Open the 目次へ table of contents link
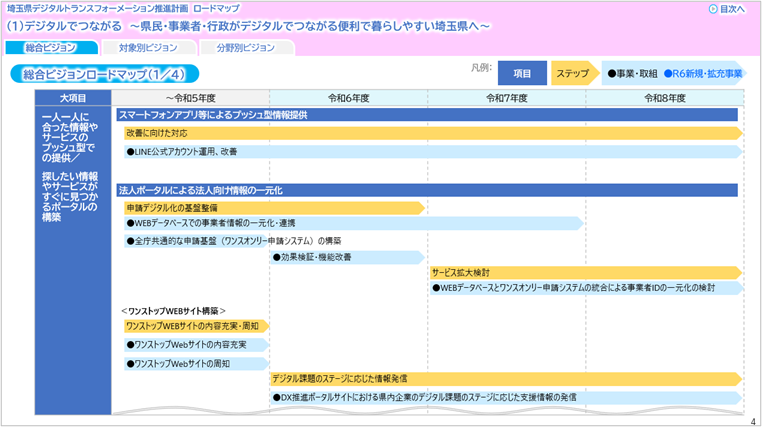 [x=732, y=9]
